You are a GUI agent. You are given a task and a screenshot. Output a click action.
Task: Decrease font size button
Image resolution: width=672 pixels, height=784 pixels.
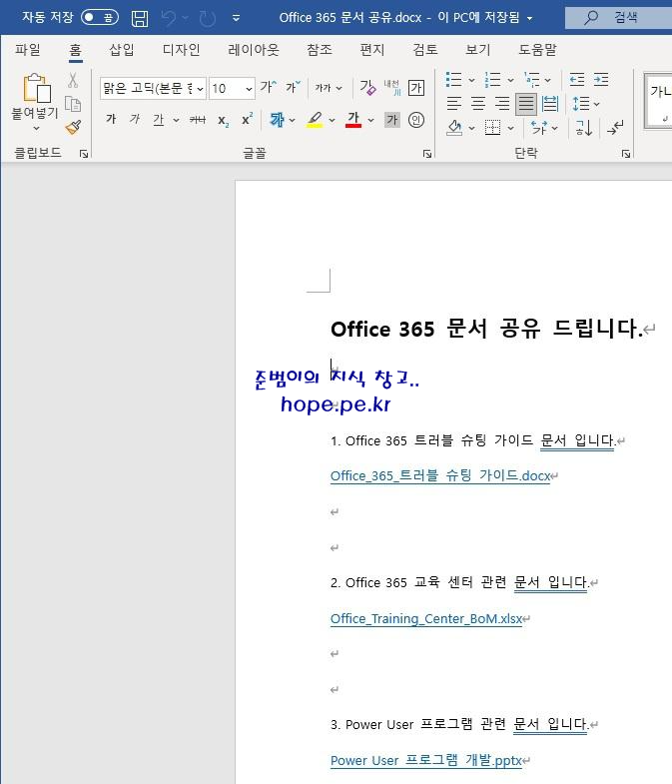[x=293, y=88]
